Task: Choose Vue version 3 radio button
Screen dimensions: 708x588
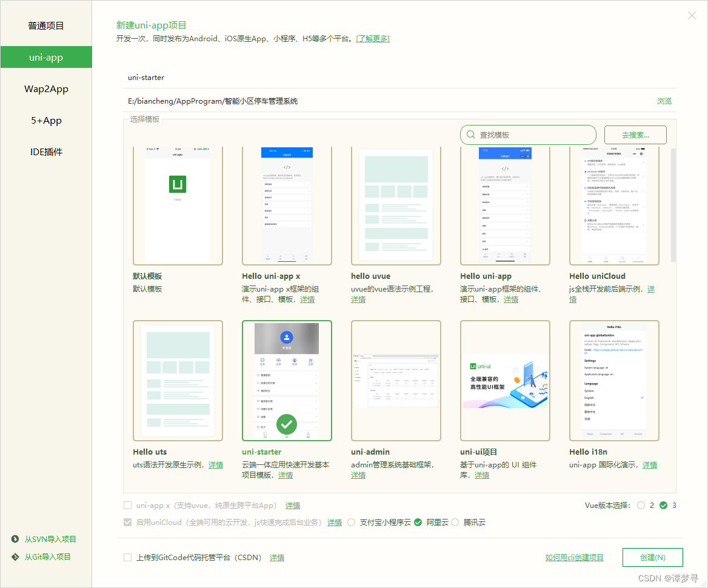Action: (x=663, y=506)
